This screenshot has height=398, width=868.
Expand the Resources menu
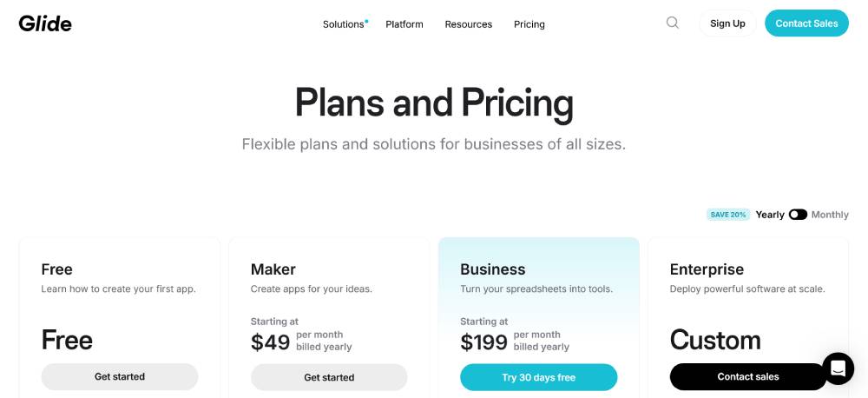469,24
